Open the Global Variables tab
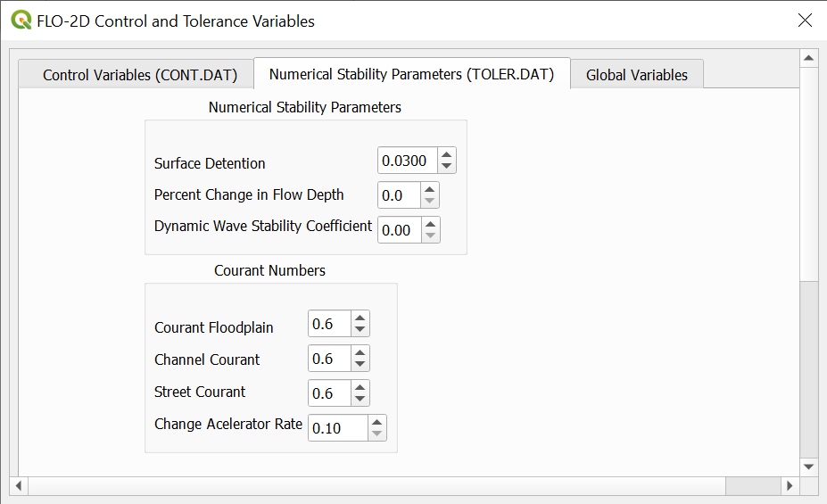Screen dimensions: 827x504 point(637,75)
